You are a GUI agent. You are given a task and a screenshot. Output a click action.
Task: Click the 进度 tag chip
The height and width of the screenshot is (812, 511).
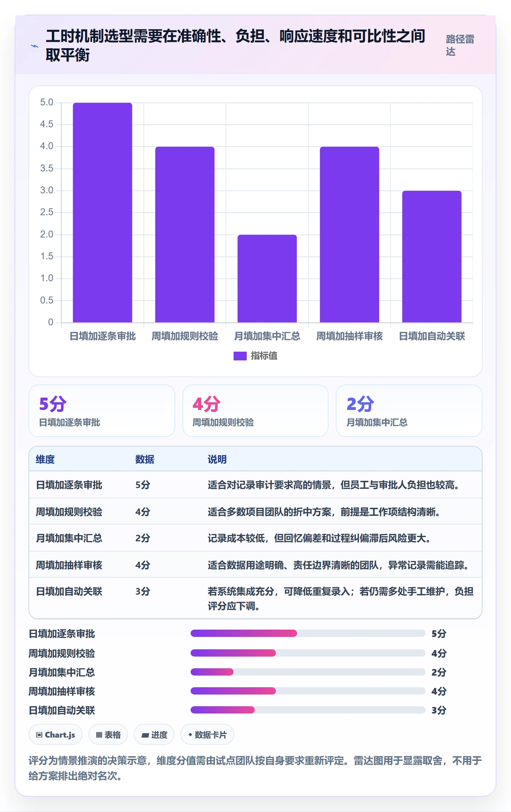(x=154, y=735)
